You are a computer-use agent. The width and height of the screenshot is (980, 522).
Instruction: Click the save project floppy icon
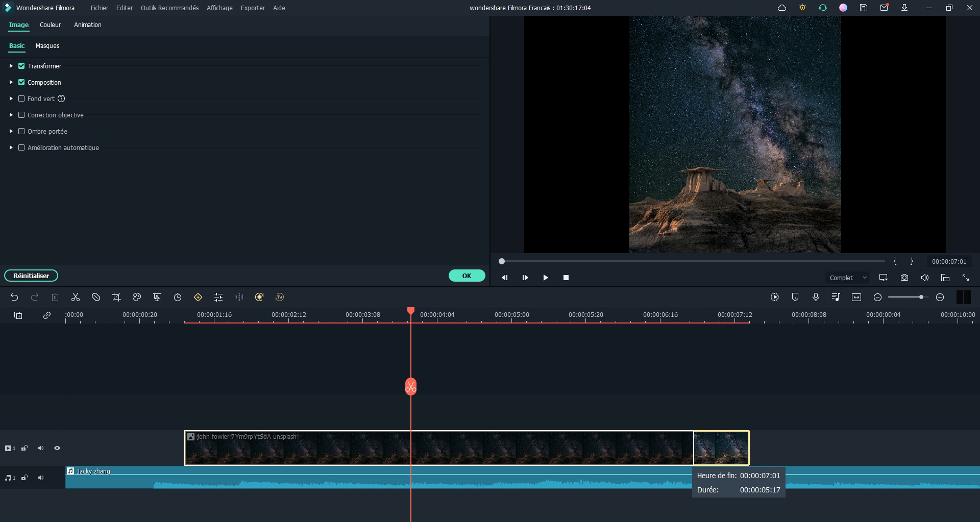coord(864,8)
